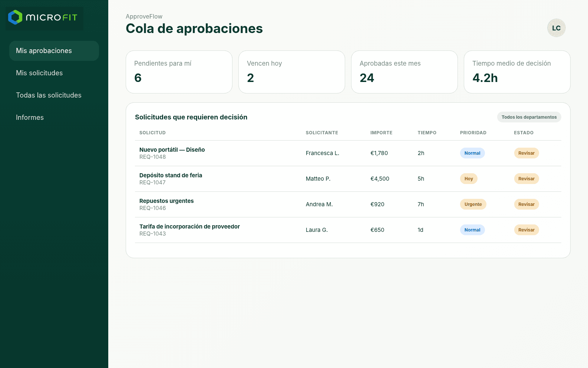Open the Vencen hoy card
The height and width of the screenshot is (368, 588).
tap(292, 72)
